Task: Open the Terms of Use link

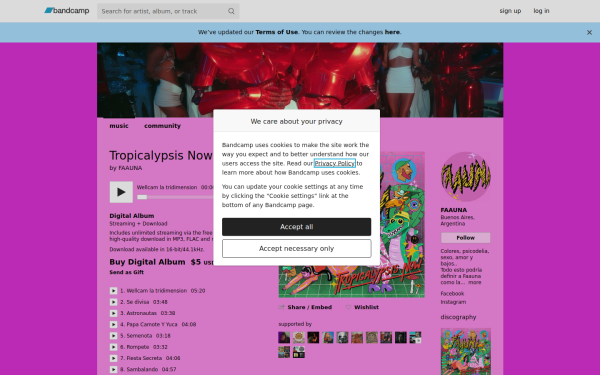Action: click(x=277, y=32)
